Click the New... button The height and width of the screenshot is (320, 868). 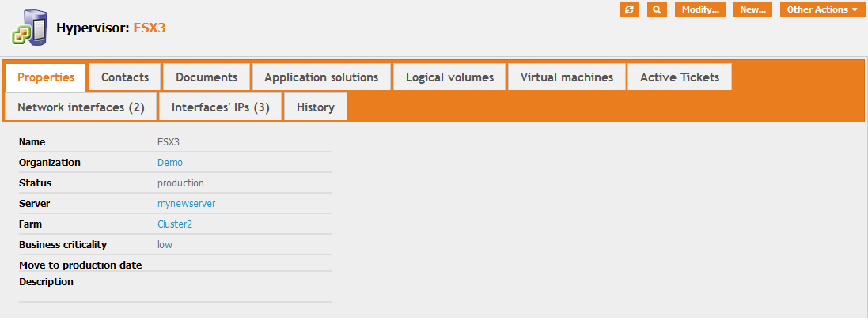click(752, 9)
